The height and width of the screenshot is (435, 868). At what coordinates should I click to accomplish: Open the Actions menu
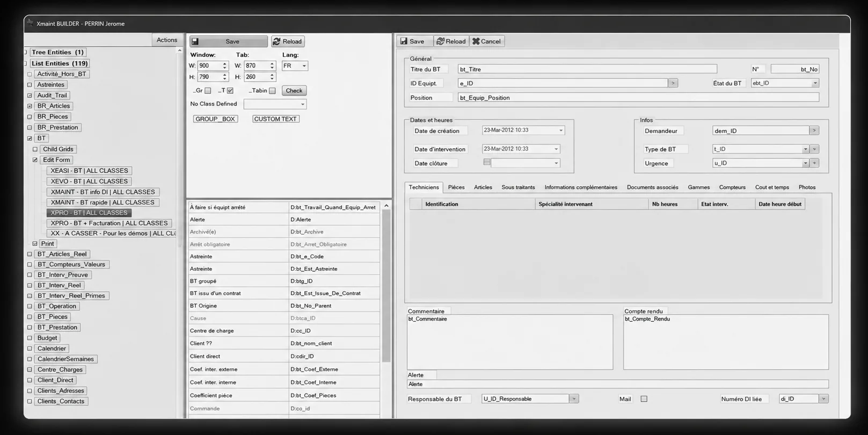click(166, 40)
